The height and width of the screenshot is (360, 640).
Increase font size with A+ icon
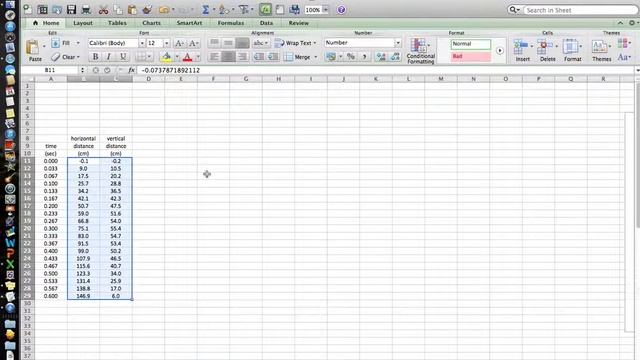179,43
